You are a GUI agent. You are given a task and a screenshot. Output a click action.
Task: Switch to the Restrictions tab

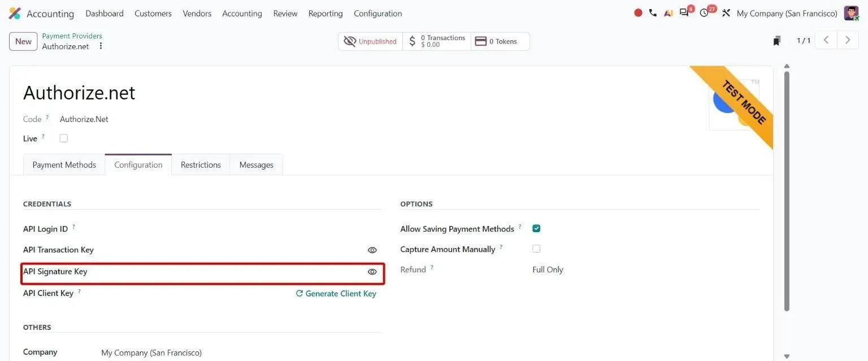201,164
